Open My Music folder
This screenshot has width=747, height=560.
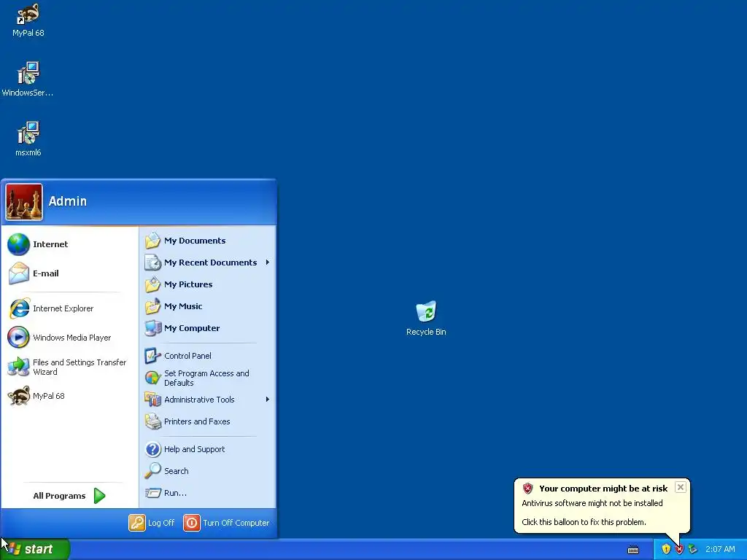tap(208, 306)
